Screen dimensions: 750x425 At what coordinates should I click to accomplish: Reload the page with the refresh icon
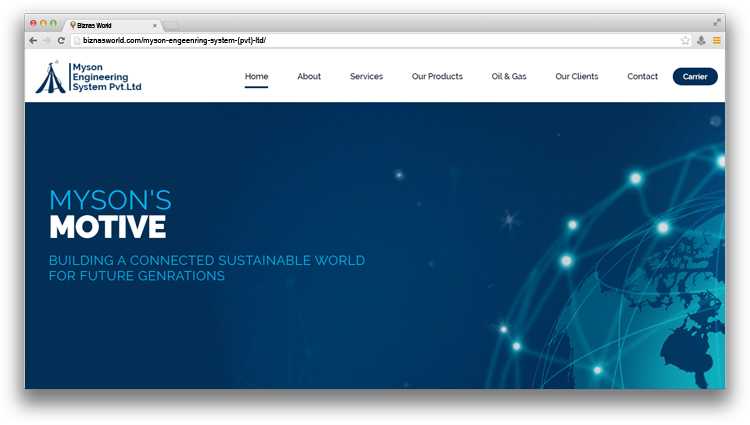(61, 40)
